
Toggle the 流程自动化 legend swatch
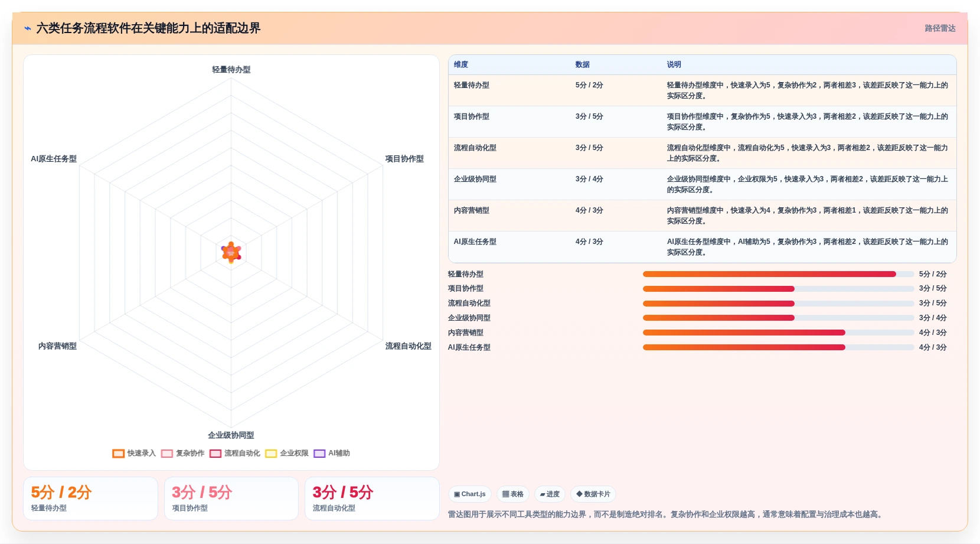(215, 454)
